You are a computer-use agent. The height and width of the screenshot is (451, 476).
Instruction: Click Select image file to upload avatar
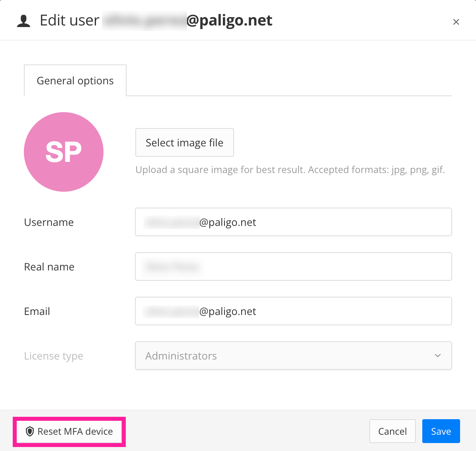tap(184, 142)
